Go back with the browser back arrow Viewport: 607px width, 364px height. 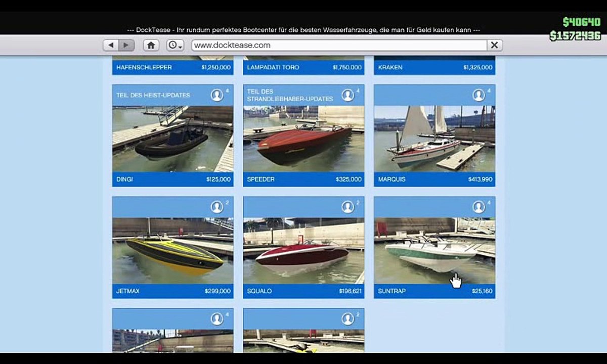click(x=111, y=45)
